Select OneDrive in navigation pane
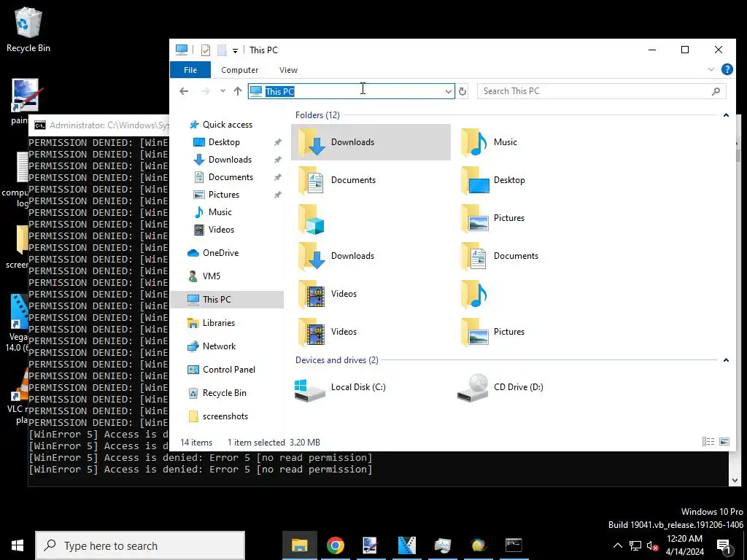 220,253
